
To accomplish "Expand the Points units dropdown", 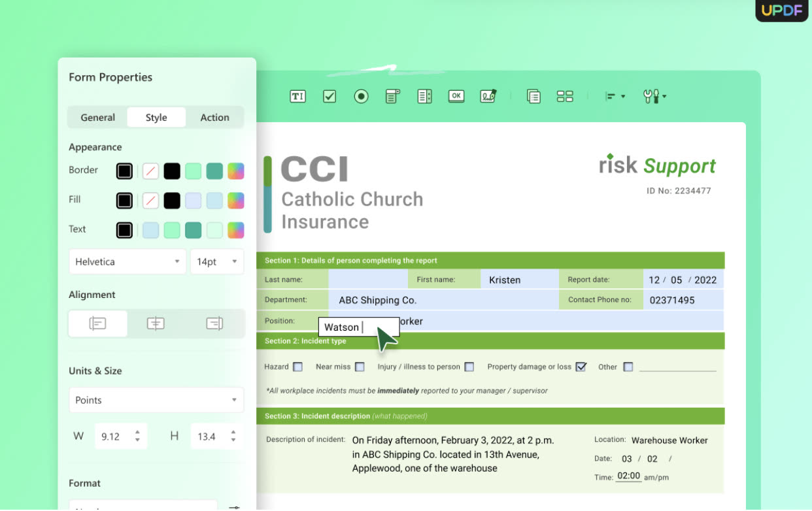I will pyautogui.click(x=156, y=400).
